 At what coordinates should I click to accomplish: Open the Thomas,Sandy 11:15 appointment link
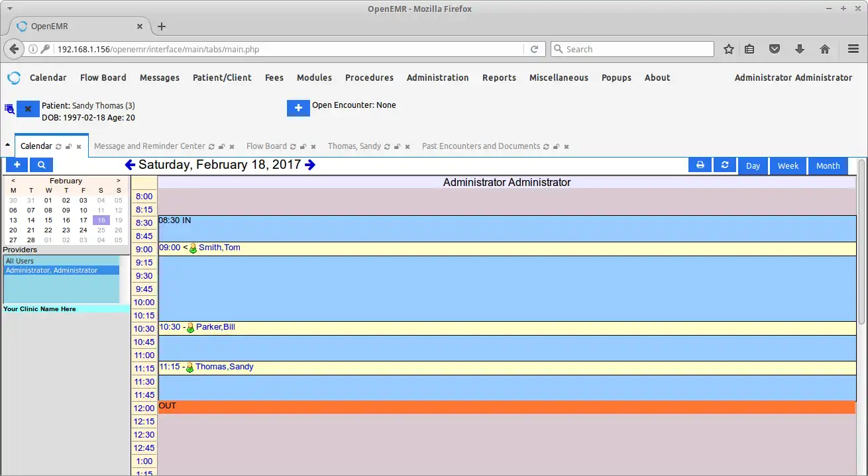click(x=225, y=367)
